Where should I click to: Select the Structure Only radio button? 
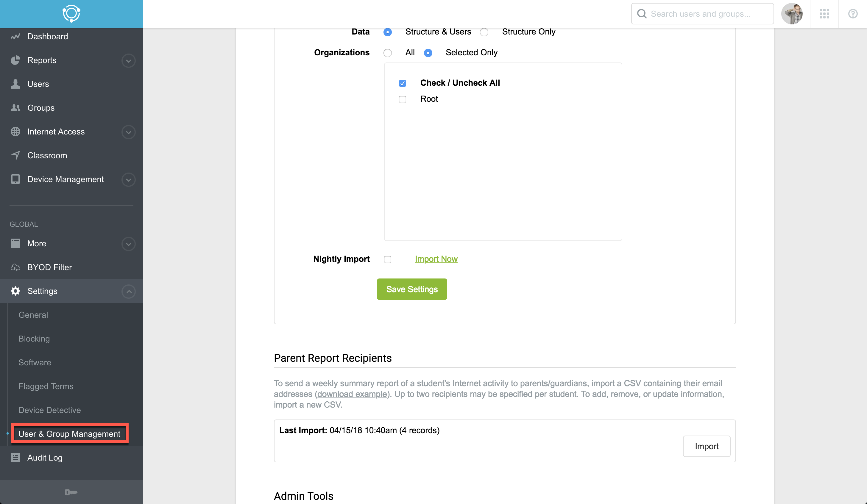[484, 32]
